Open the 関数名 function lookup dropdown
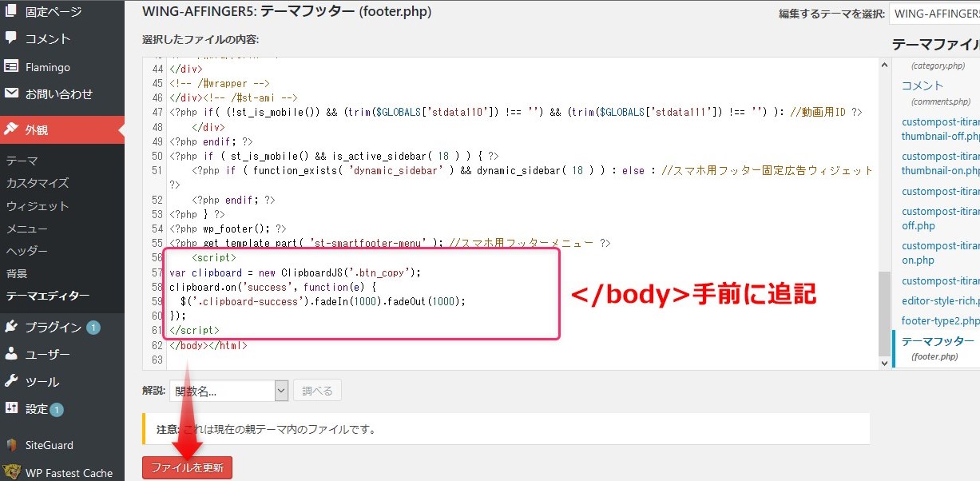980x481 pixels. pos(228,391)
